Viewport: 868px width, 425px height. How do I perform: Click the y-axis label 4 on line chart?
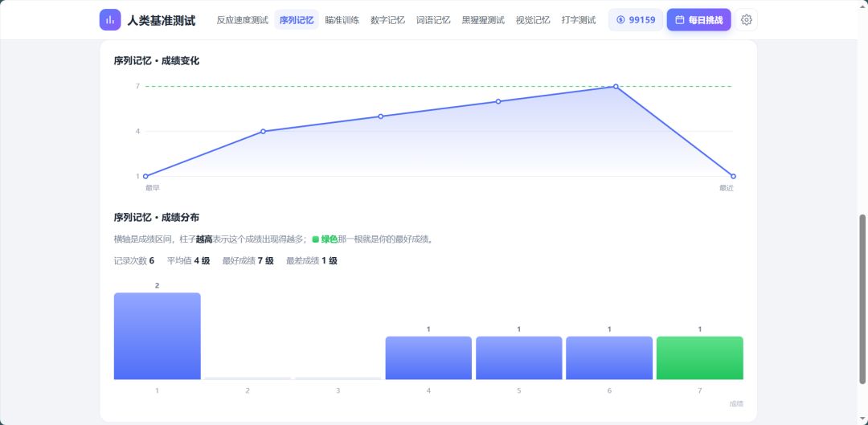click(x=138, y=131)
